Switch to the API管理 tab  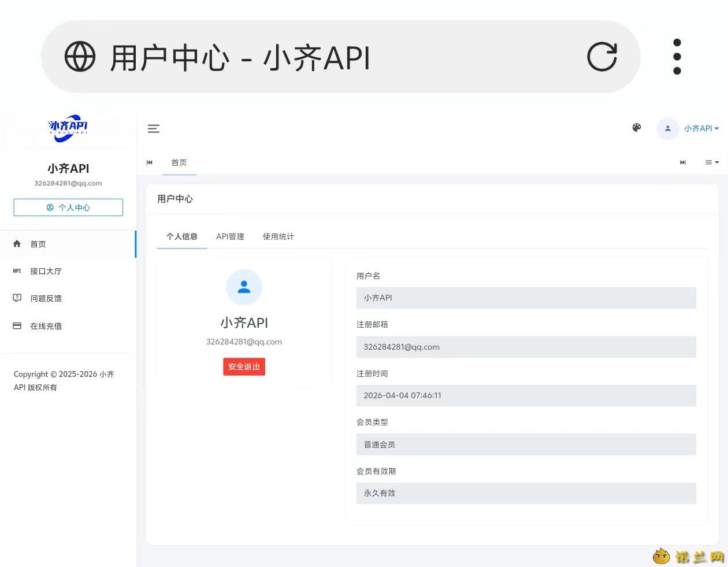[x=230, y=236]
